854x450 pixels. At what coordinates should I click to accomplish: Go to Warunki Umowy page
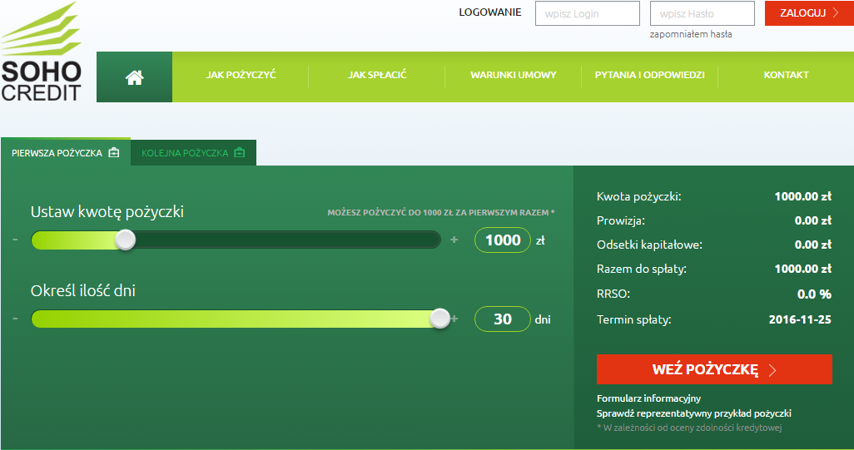pos(513,76)
